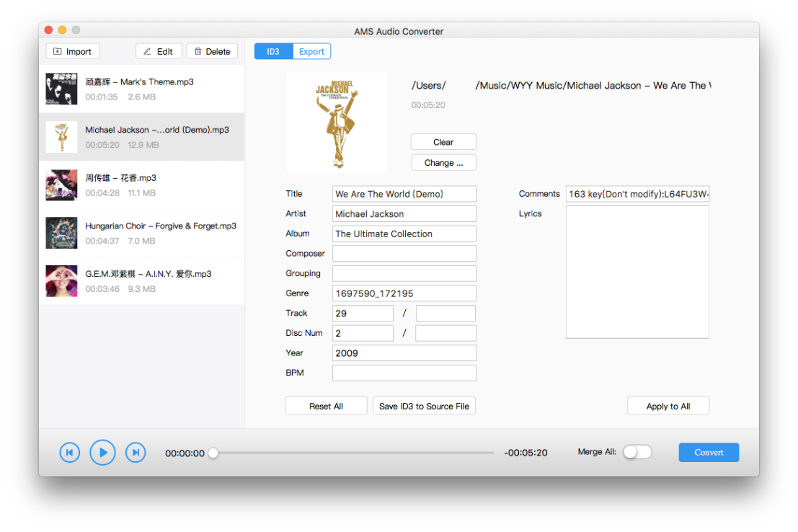
Task: Click the Edit pencil button
Action: pyautogui.click(x=159, y=51)
